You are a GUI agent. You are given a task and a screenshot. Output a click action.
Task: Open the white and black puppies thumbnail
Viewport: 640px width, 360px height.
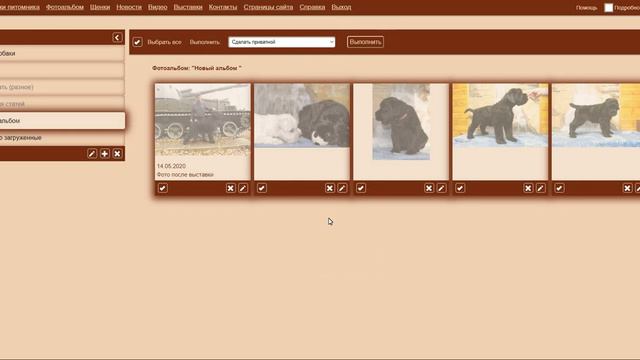click(302, 116)
